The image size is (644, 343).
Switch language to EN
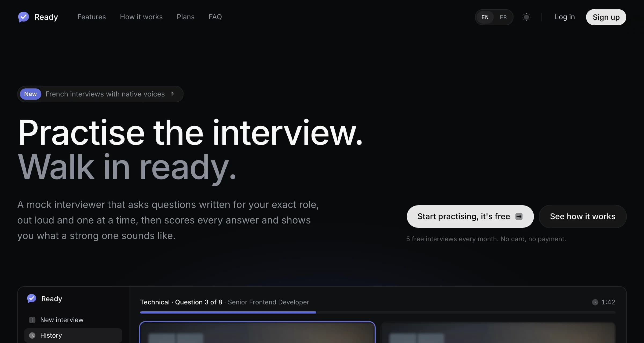coord(485,17)
